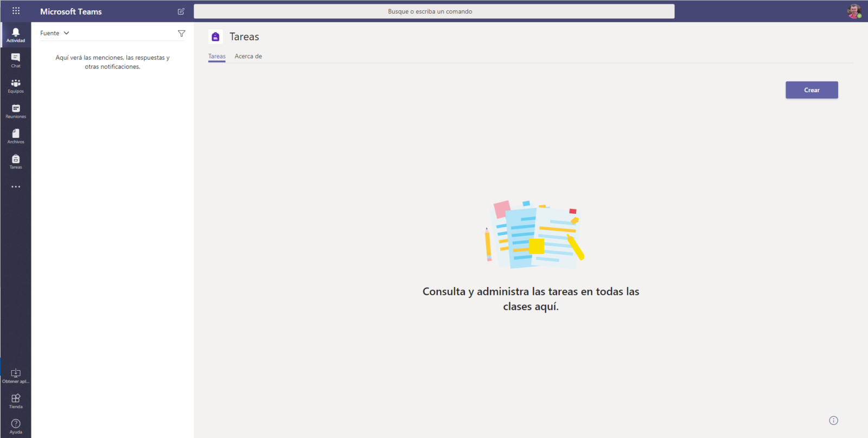The width and height of the screenshot is (868, 438).
Task: Open Chat in the sidebar
Action: [16, 60]
